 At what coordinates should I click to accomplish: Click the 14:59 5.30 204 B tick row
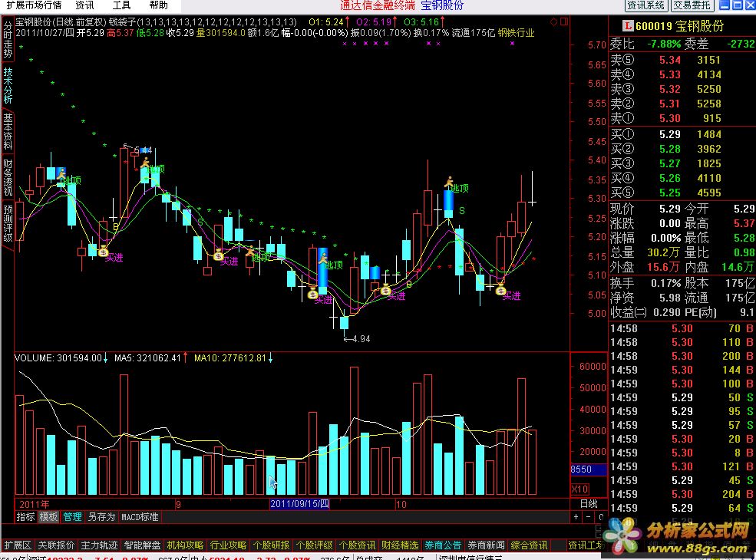(x=682, y=495)
